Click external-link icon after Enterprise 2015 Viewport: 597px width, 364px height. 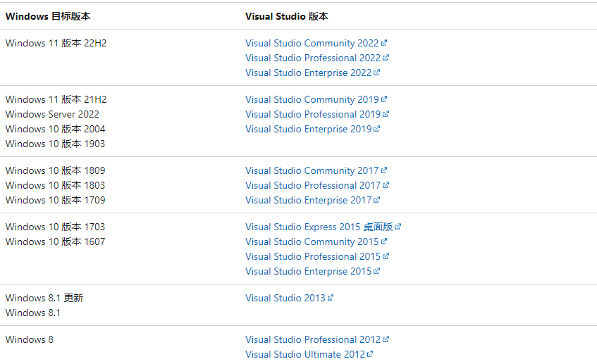[376, 271]
